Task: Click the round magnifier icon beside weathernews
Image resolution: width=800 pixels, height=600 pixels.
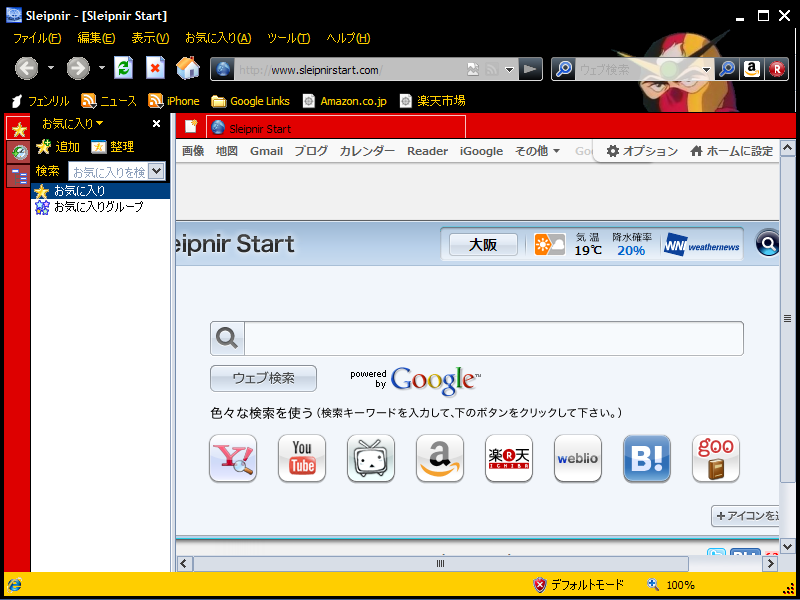Action: (x=767, y=244)
